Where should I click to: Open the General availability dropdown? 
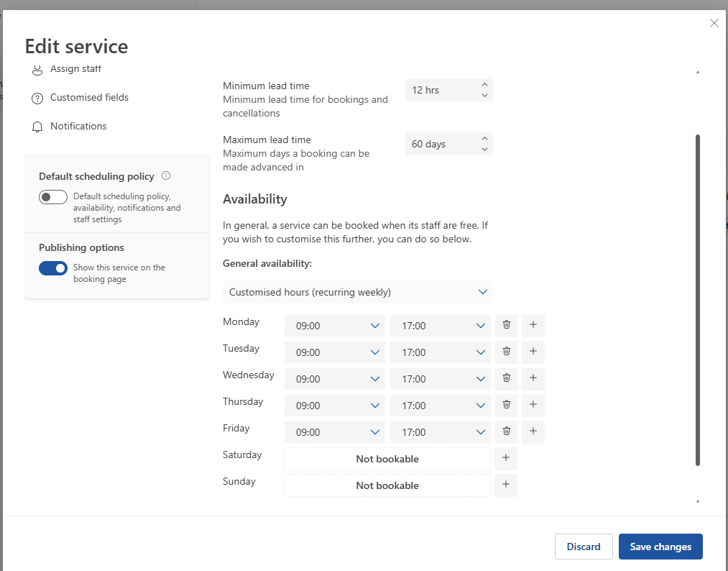click(x=357, y=292)
